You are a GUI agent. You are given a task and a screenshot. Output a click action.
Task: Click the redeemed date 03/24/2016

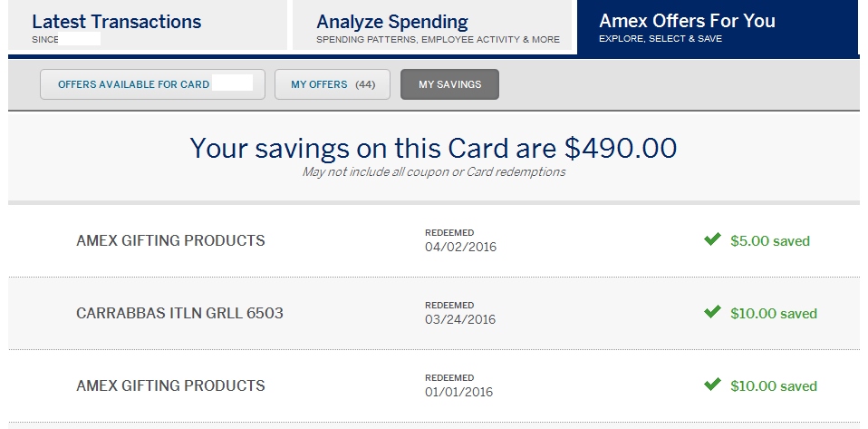pyautogui.click(x=460, y=319)
